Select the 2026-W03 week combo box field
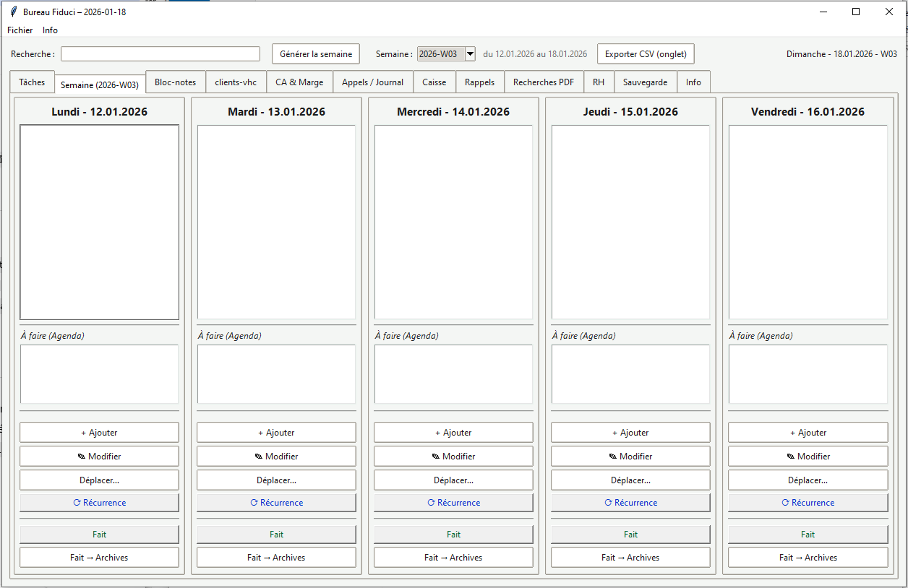The width and height of the screenshot is (908, 588). tap(440, 54)
